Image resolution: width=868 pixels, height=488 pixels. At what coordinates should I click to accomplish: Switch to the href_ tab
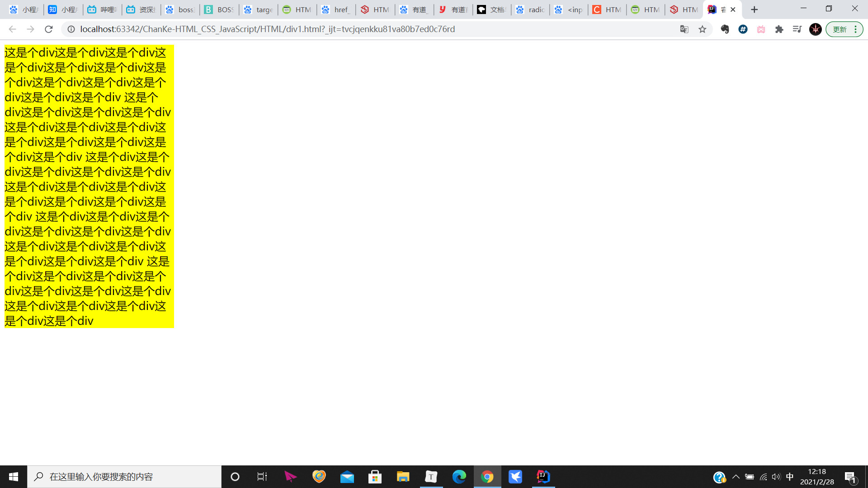point(336,9)
